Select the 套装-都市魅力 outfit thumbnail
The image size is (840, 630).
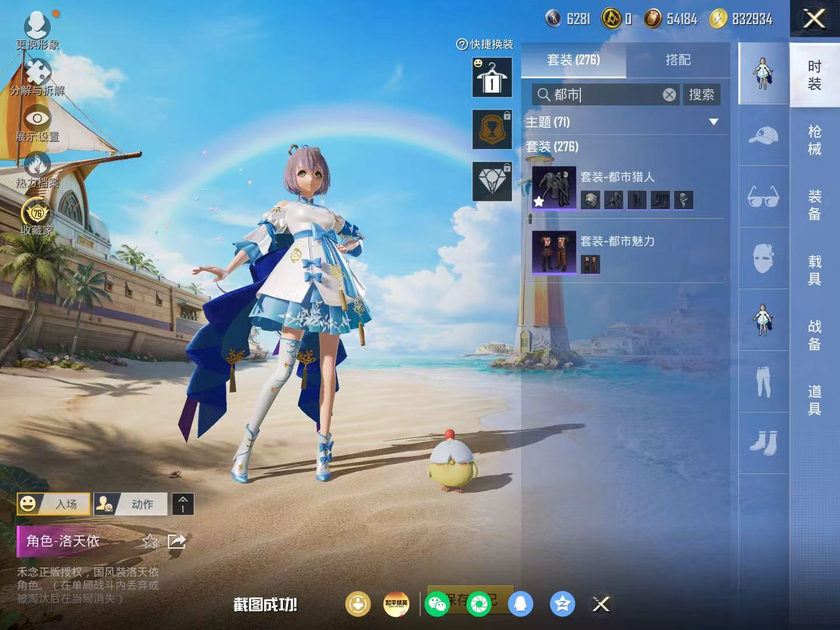[x=554, y=252]
